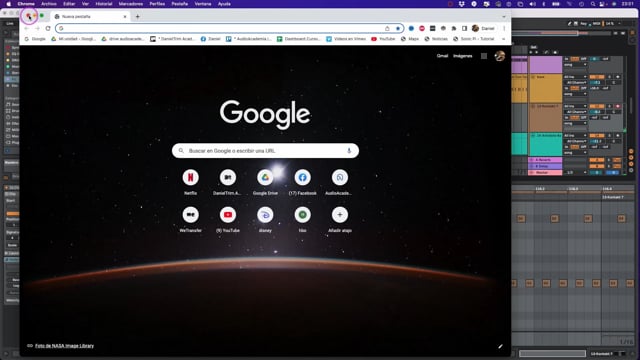Open Imágenes link
The height and width of the screenshot is (360, 640).
(462, 56)
